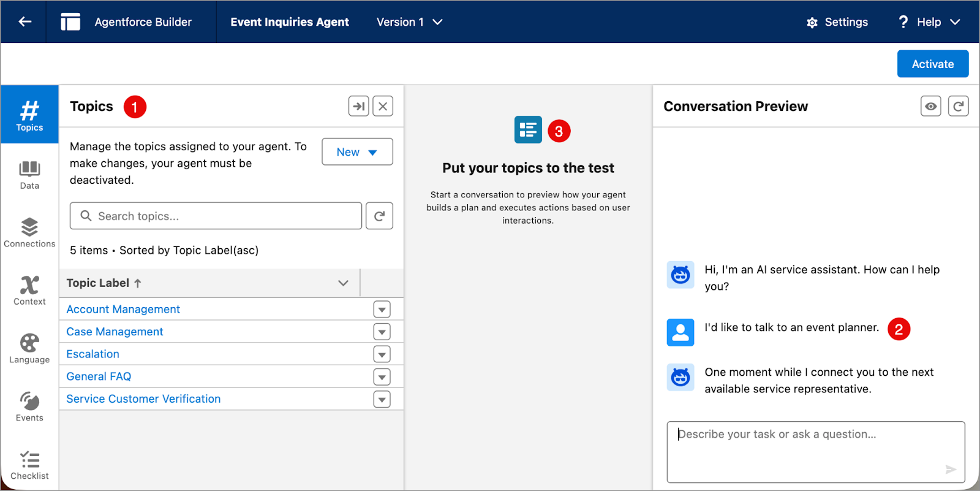This screenshot has width=980, height=491.
Task: Expand the New topic dropdown button
Action: click(x=357, y=152)
